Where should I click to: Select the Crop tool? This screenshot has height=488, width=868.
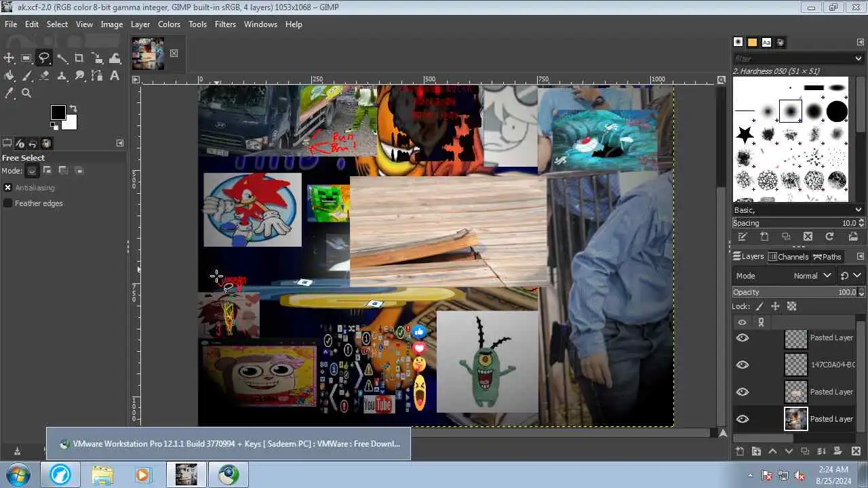click(x=79, y=58)
